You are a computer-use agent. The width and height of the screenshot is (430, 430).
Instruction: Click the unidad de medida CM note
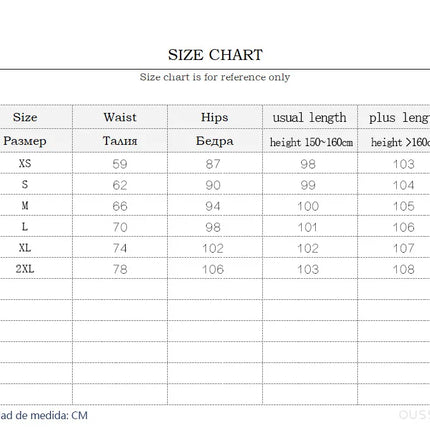[44, 415]
